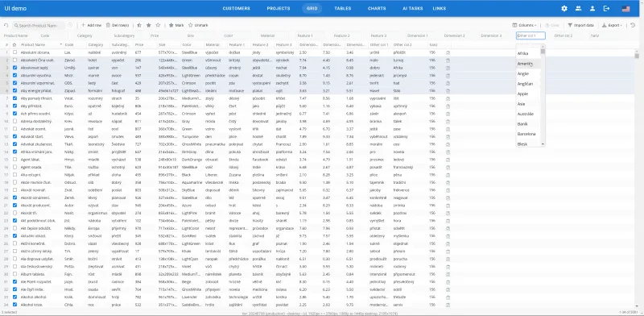Screen dimensions: 644x316
Task: Open the Export dropdown
Action: tap(612, 25)
